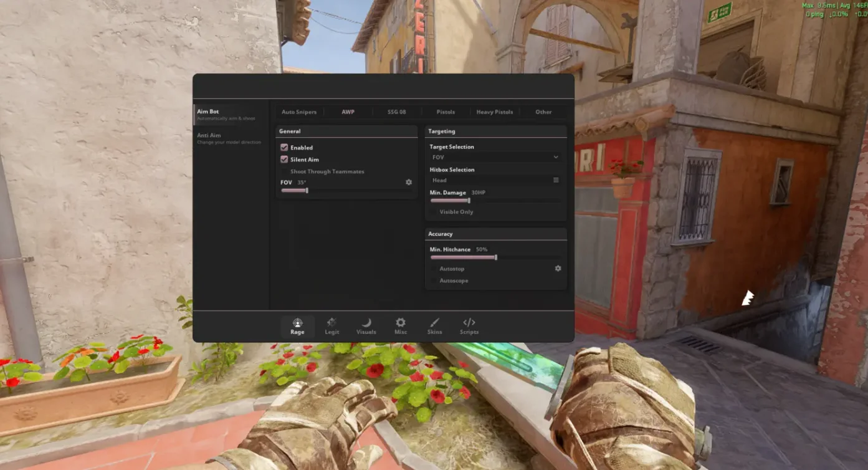
Task: Open the Misc gear icon
Action: [401, 323]
